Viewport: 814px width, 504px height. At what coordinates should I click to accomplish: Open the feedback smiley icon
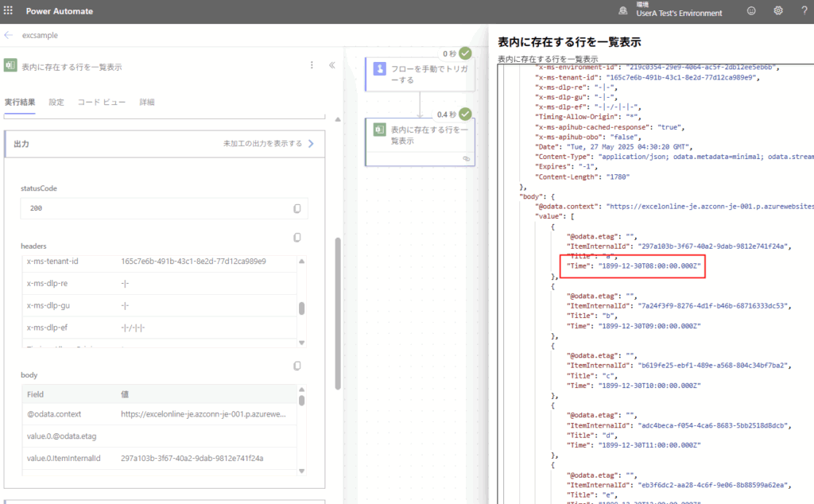(751, 11)
